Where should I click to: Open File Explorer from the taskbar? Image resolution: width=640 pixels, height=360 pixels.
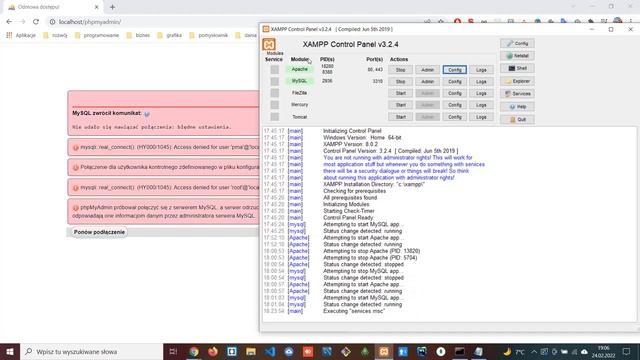click(x=251, y=351)
